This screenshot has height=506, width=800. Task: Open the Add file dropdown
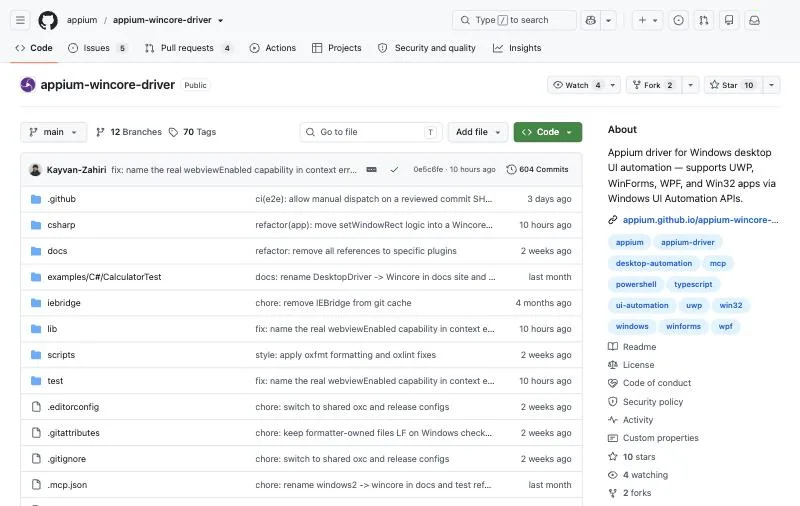point(478,132)
